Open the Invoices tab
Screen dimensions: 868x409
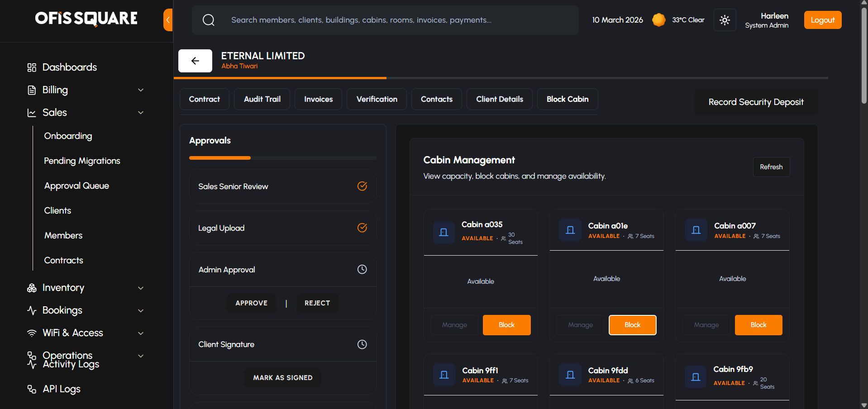click(318, 99)
